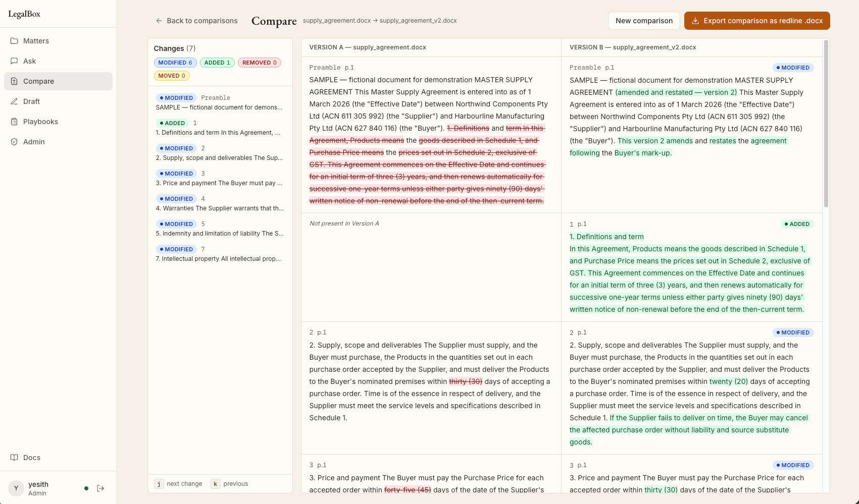Filter changes by MOVED 0 chip

coord(172,76)
